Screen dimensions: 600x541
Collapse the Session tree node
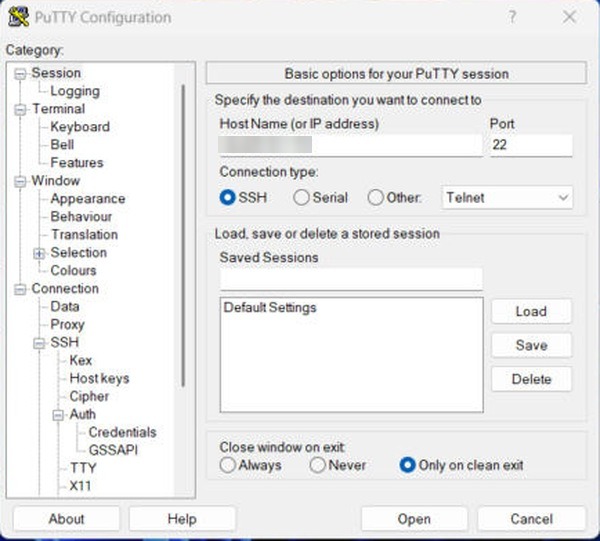coord(20,73)
